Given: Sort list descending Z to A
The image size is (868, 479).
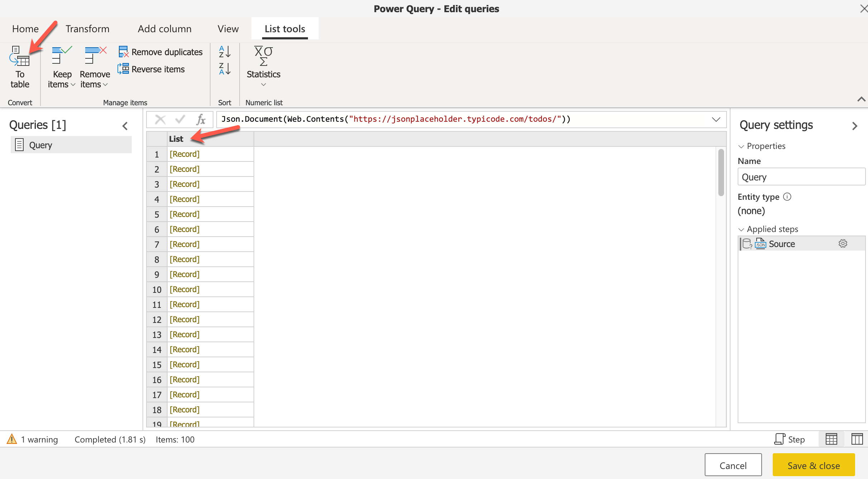Looking at the screenshot, I should [225, 69].
